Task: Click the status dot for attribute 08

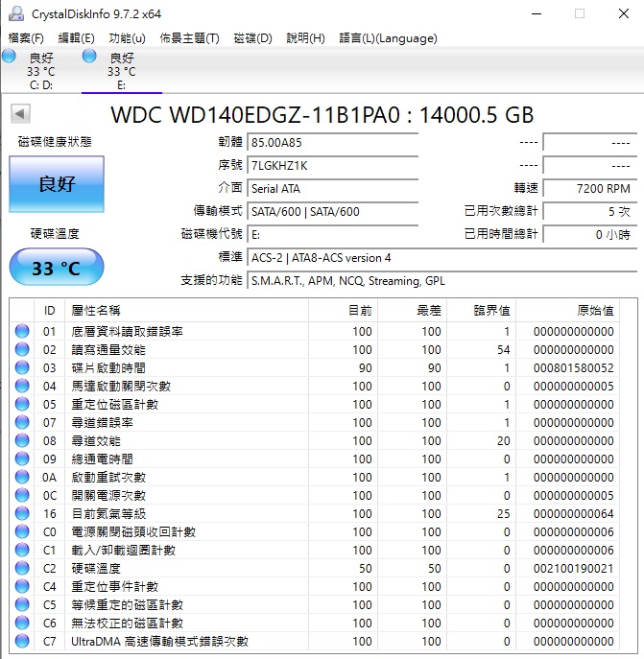Action: pos(22,440)
